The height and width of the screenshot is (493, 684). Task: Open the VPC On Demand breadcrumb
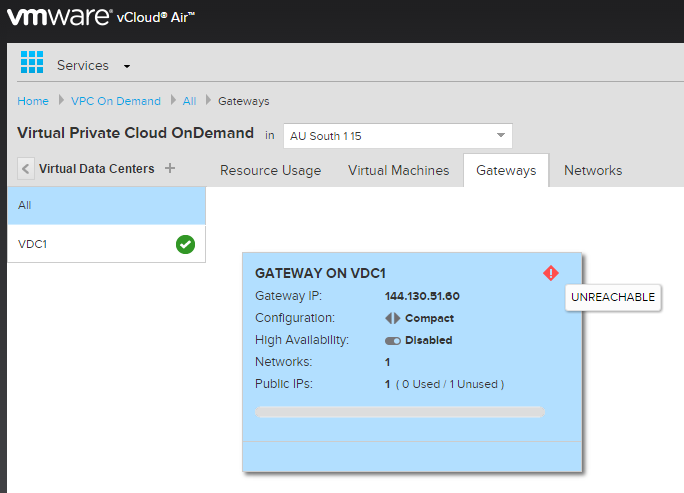[x=116, y=101]
